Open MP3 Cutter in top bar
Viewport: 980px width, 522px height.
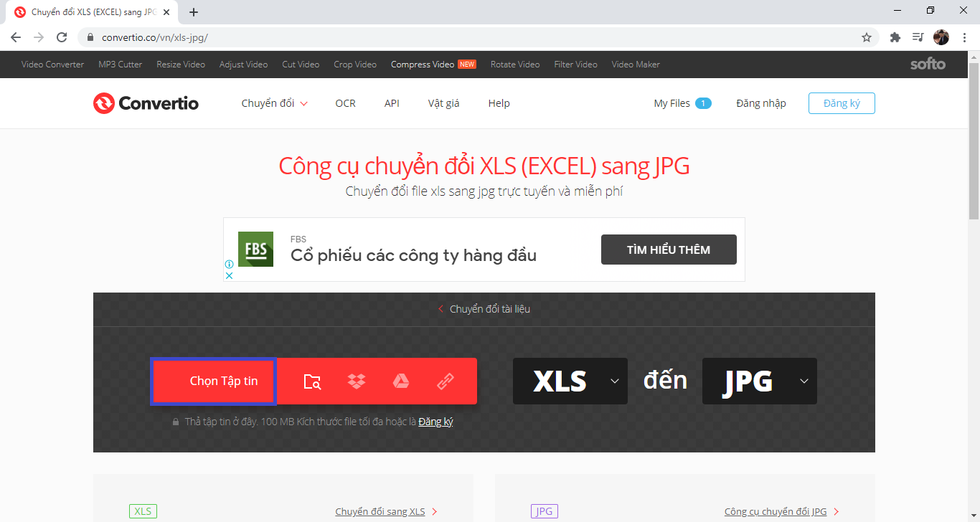click(121, 65)
